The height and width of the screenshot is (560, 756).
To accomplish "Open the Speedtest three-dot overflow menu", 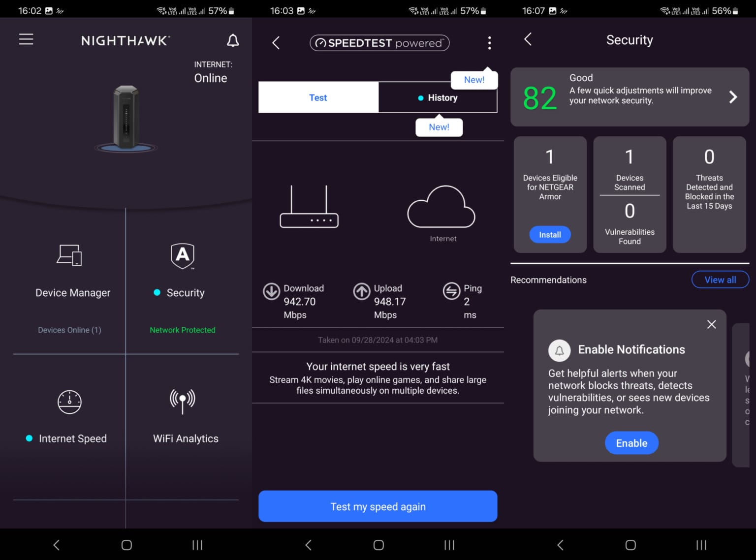I will pyautogui.click(x=489, y=43).
